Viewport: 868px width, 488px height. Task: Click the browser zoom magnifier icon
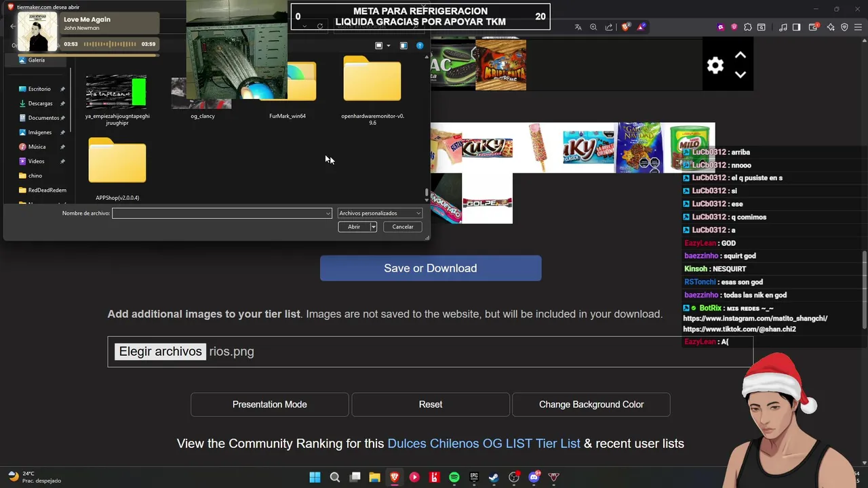[593, 27]
